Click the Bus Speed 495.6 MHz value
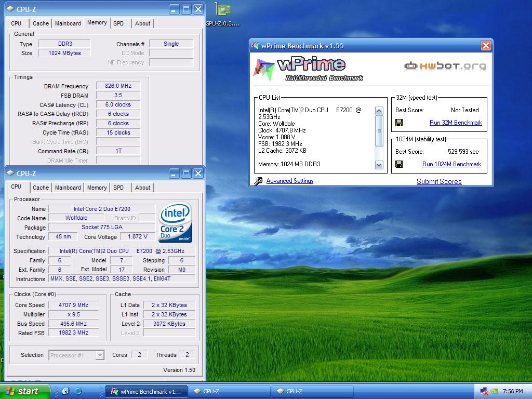This screenshot has height=399, width=532. pos(74,324)
